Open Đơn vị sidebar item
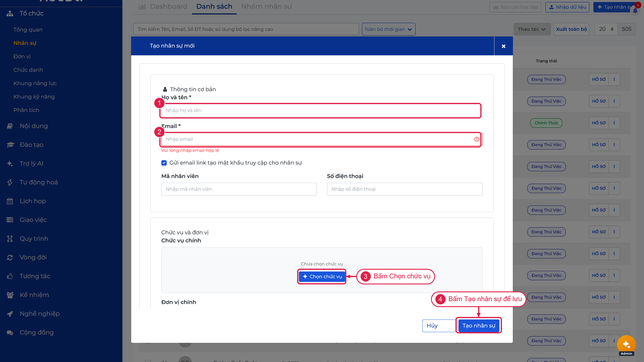 click(22, 56)
